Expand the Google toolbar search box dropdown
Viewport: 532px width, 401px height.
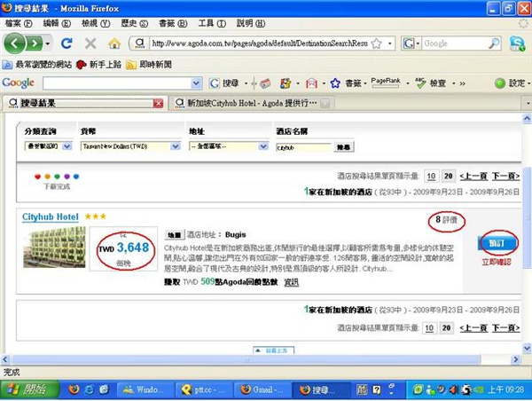tap(196, 83)
